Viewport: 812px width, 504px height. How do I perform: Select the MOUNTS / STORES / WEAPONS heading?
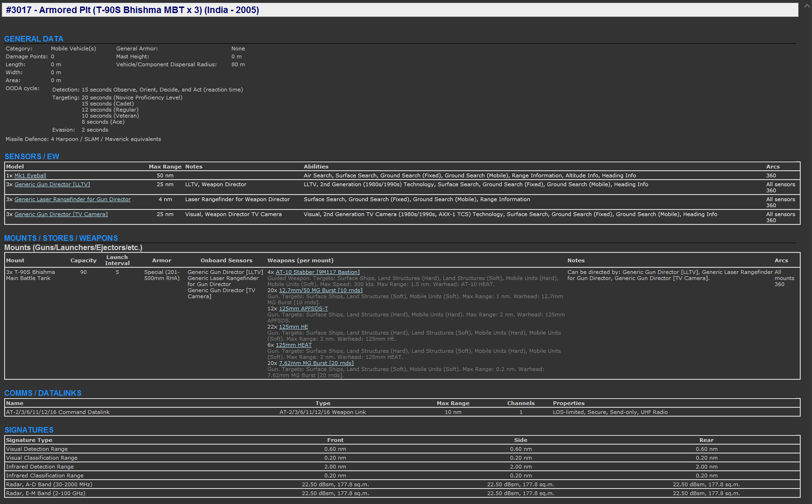(x=61, y=238)
